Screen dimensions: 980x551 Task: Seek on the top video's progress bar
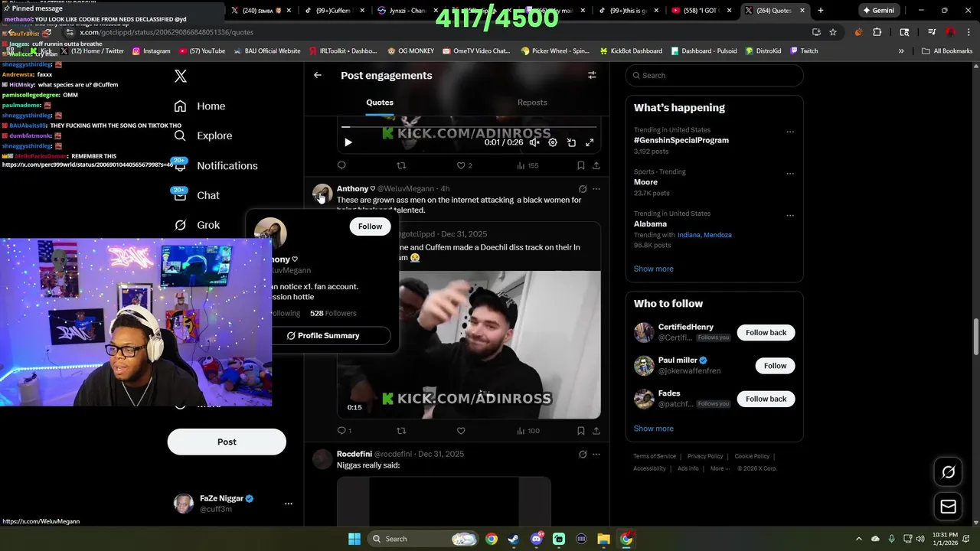pyautogui.click(x=469, y=127)
